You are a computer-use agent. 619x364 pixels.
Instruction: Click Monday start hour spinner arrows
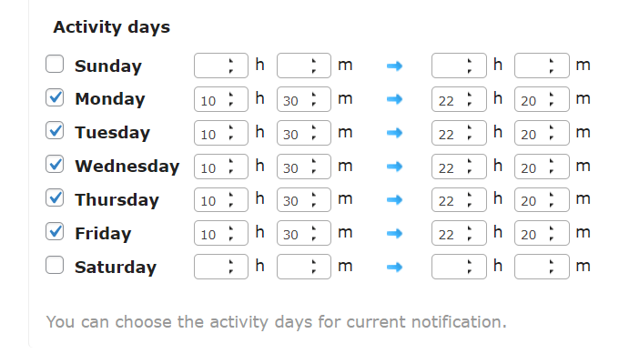(232, 99)
